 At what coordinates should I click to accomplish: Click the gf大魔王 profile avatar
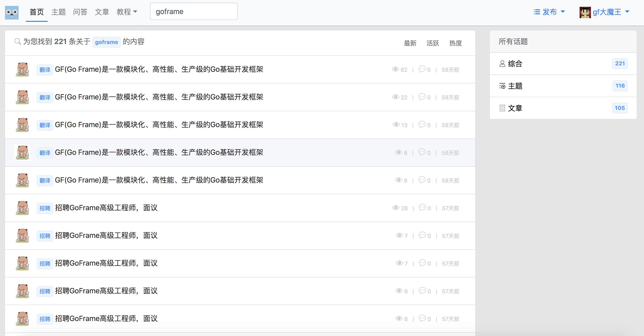coord(585,12)
